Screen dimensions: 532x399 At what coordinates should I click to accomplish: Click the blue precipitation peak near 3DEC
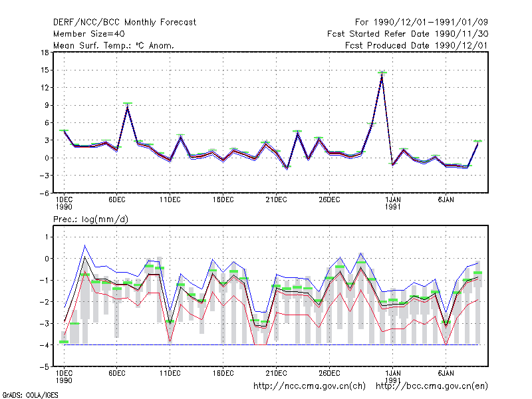(x=85, y=245)
